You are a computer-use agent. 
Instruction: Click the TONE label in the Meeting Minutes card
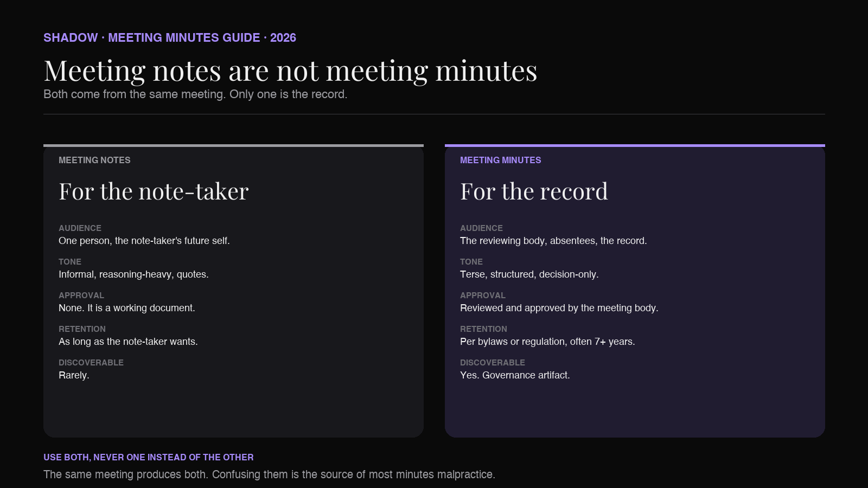(471, 262)
